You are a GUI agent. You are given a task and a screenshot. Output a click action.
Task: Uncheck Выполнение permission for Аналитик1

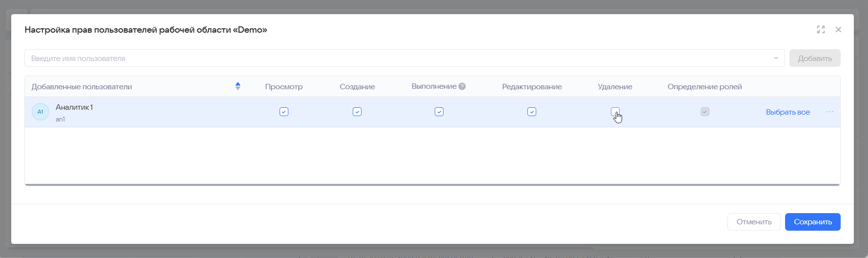tap(439, 112)
